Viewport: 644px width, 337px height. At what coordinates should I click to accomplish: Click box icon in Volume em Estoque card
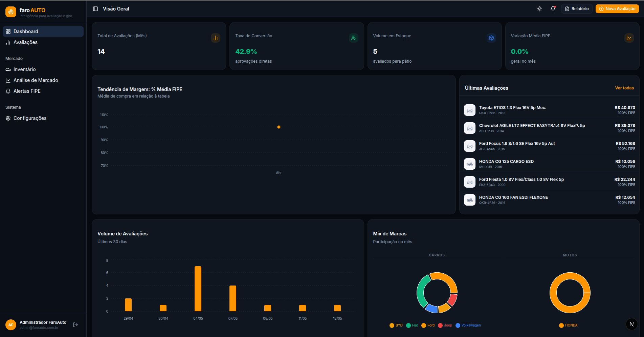(491, 38)
